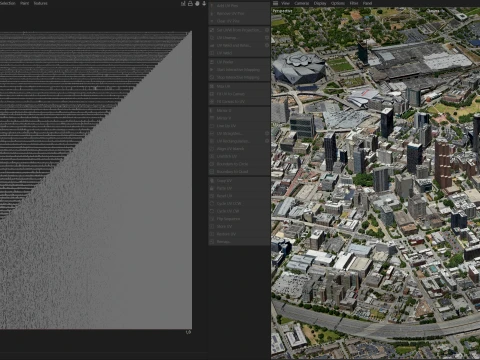Start Interactive Mapping

239,70
